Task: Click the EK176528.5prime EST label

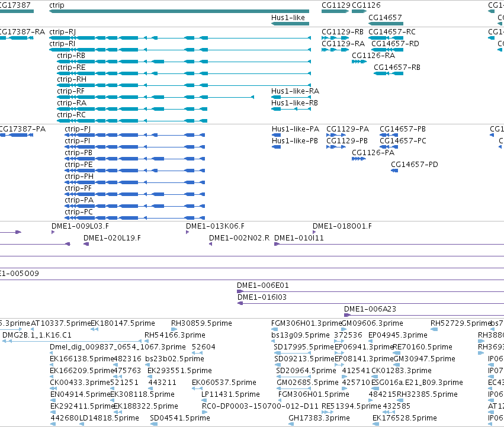Action: 405,419
